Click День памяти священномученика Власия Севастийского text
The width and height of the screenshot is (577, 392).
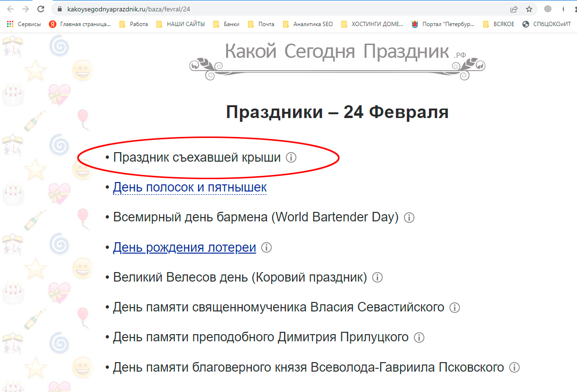[279, 308]
